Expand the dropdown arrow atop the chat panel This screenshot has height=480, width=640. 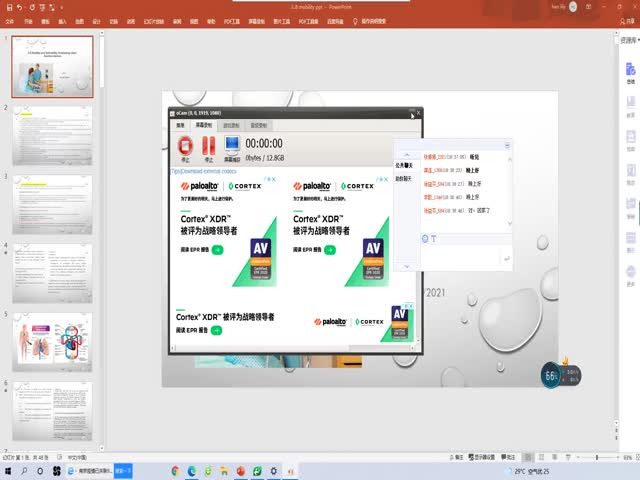[506, 146]
